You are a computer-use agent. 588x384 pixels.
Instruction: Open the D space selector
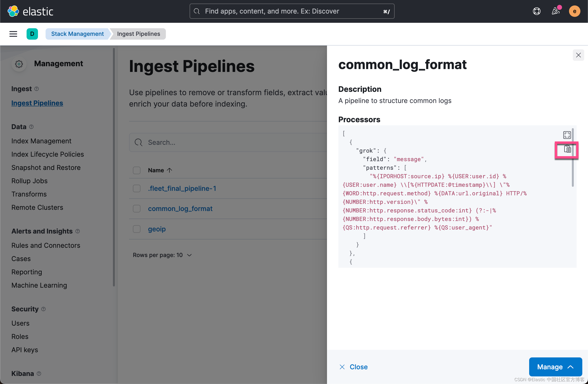(32, 34)
